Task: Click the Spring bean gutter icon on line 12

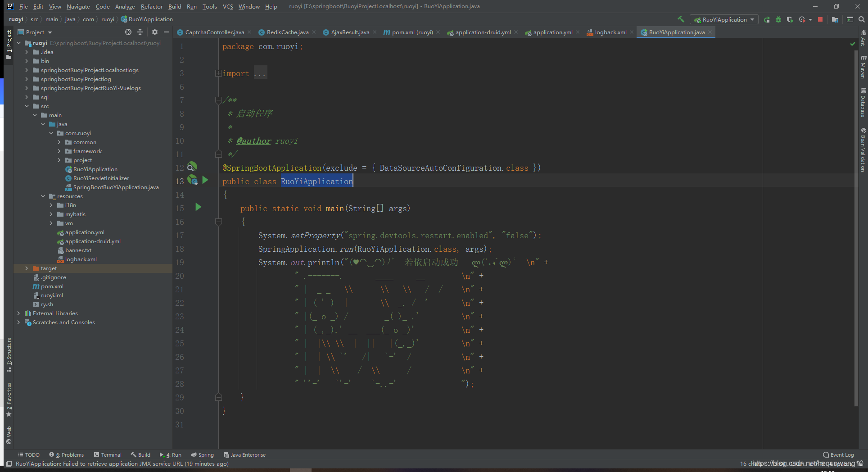Action: point(192,167)
